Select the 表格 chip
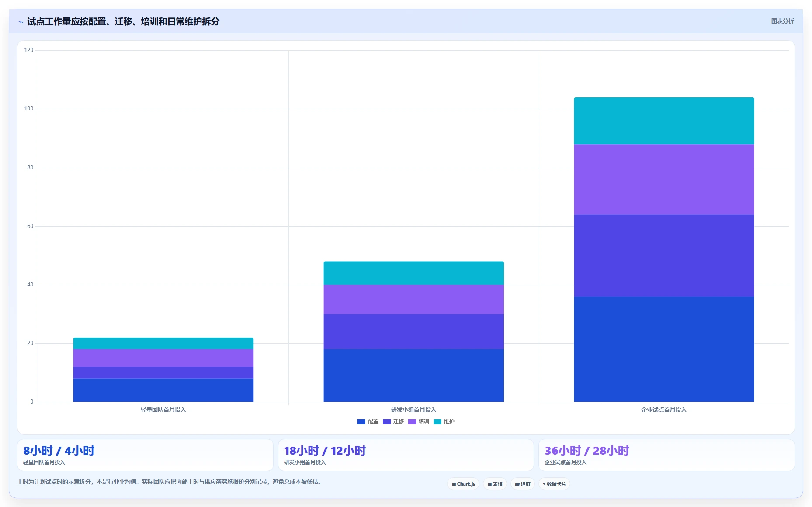Image resolution: width=812 pixels, height=507 pixels. pyautogui.click(x=495, y=484)
